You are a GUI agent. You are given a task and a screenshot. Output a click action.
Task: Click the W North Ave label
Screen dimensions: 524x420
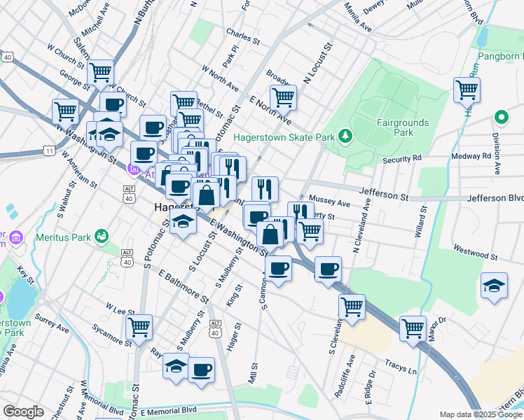tap(220, 78)
